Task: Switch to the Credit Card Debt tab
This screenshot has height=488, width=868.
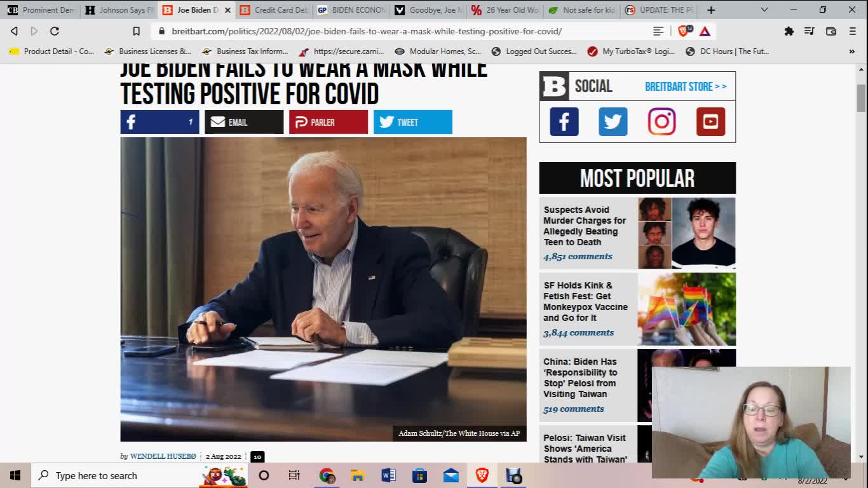Action: (274, 10)
